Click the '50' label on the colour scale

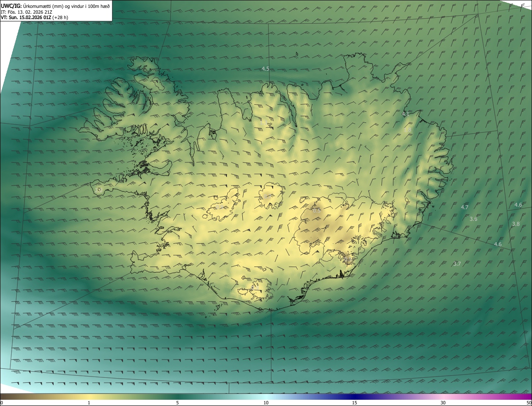(529, 403)
